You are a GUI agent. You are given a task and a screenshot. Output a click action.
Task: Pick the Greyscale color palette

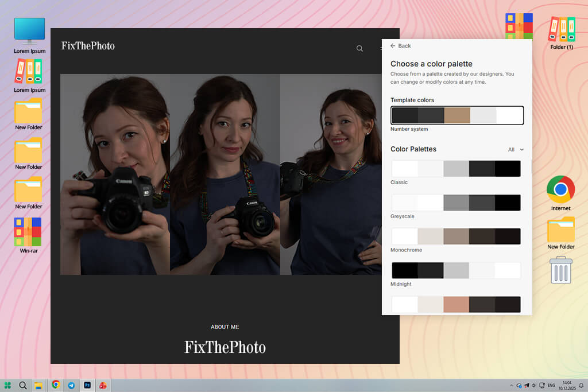[x=456, y=203]
